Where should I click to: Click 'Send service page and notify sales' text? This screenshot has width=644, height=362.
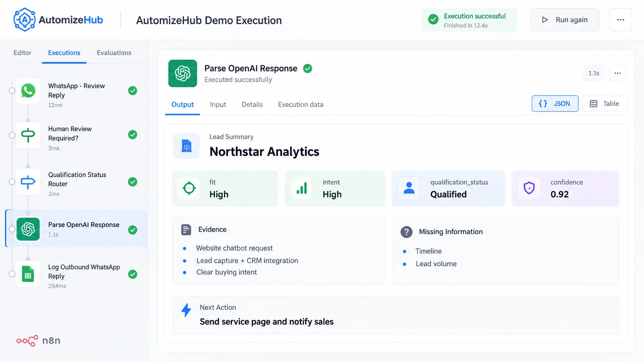pos(267,322)
